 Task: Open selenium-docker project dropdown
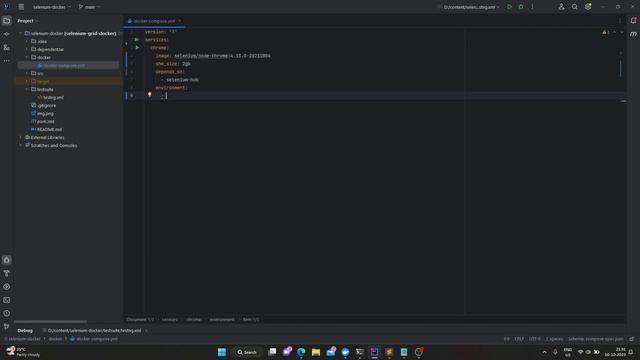point(52,7)
